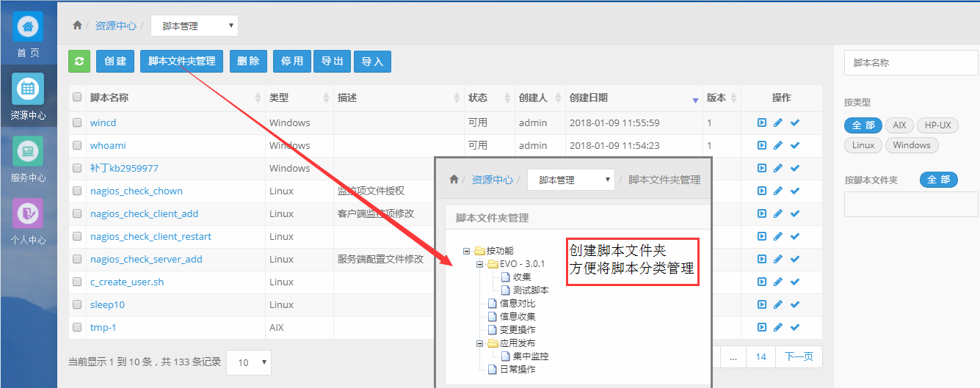Screen dimensions: 980x388
Task: Click the green refresh icon button
Action: 79,62
